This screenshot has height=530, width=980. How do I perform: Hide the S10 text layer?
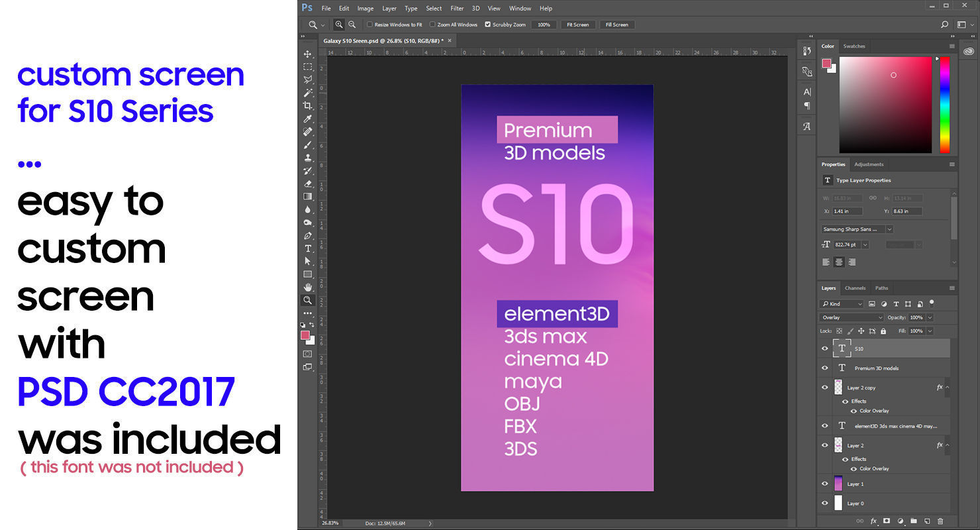825,348
